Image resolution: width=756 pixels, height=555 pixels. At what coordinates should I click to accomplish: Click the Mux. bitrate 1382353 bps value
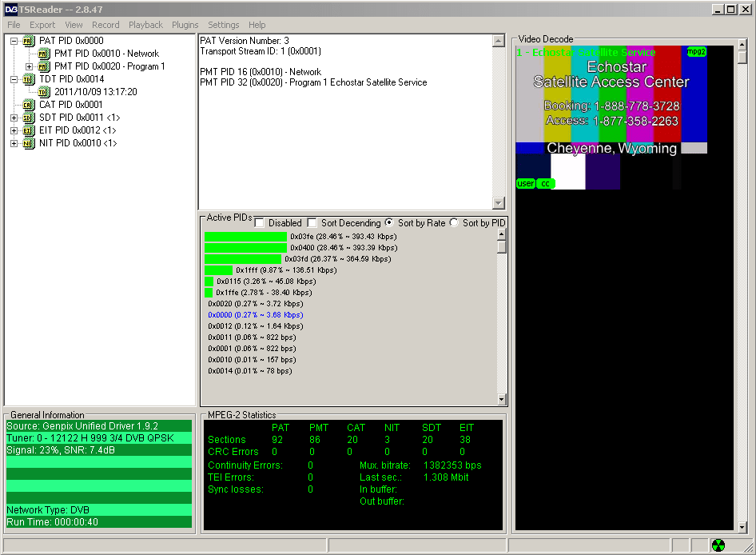[452, 465]
